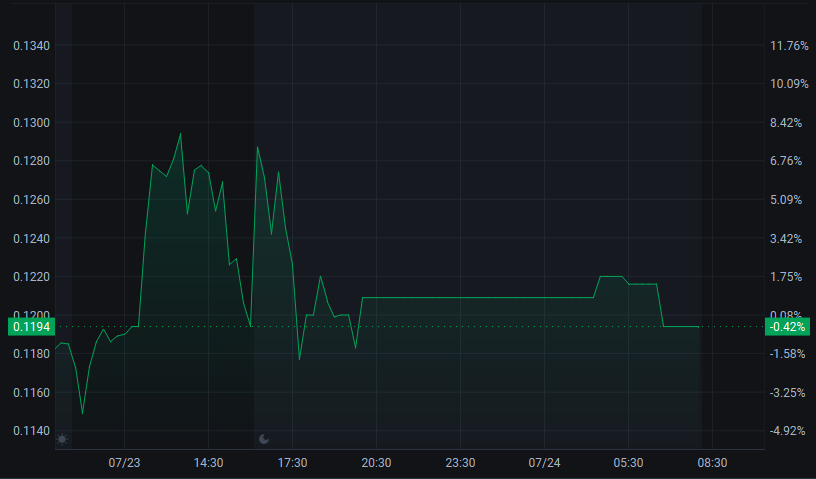Viewport: 816px width, 479px height.
Task: Click the -1.58% percent axis label
Action: 787,354
